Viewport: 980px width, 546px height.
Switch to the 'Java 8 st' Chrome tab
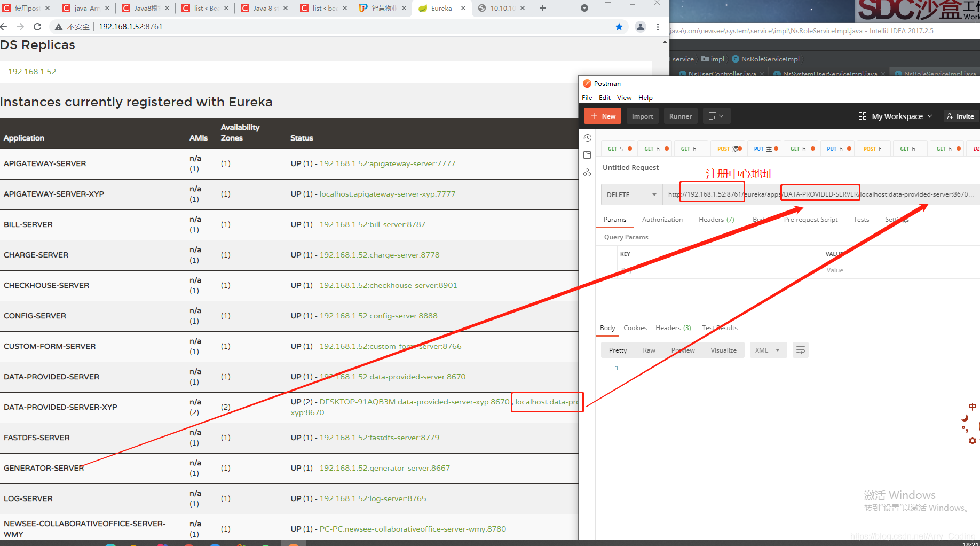pos(265,8)
